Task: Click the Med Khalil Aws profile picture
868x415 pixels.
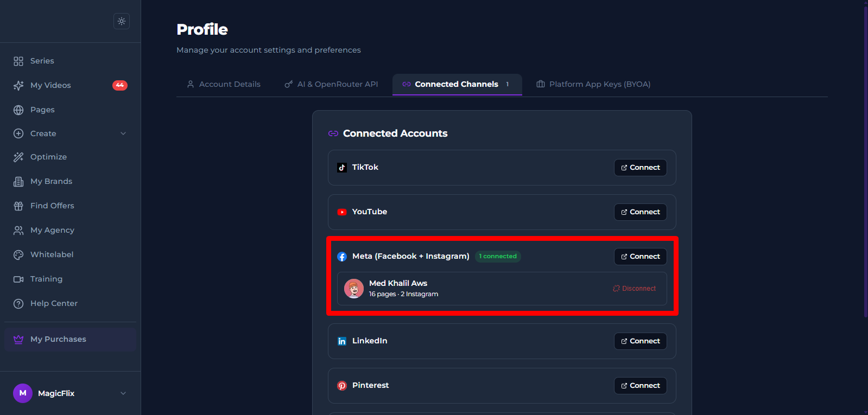Action: [x=354, y=289]
